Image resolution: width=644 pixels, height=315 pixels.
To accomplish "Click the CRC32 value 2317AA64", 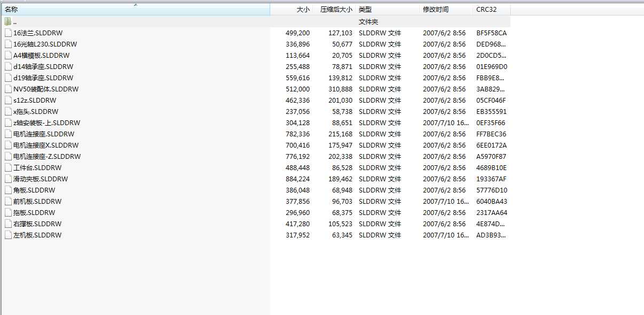I will pyautogui.click(x=492, y=212).
